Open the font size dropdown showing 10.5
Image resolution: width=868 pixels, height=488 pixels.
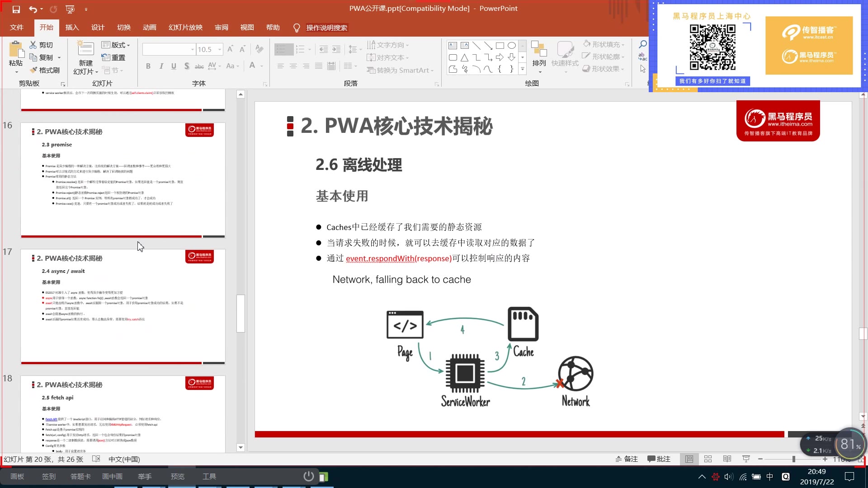220,49
